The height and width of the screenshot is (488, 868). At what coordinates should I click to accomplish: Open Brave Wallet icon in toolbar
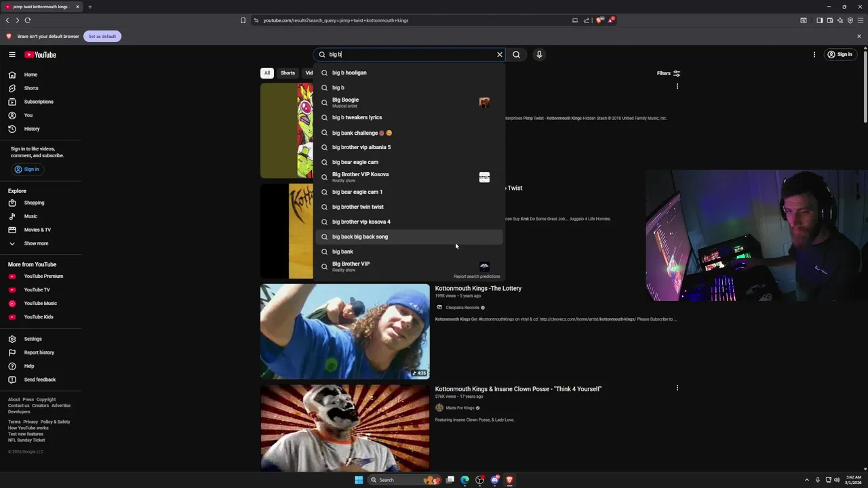tap(829, 20)
